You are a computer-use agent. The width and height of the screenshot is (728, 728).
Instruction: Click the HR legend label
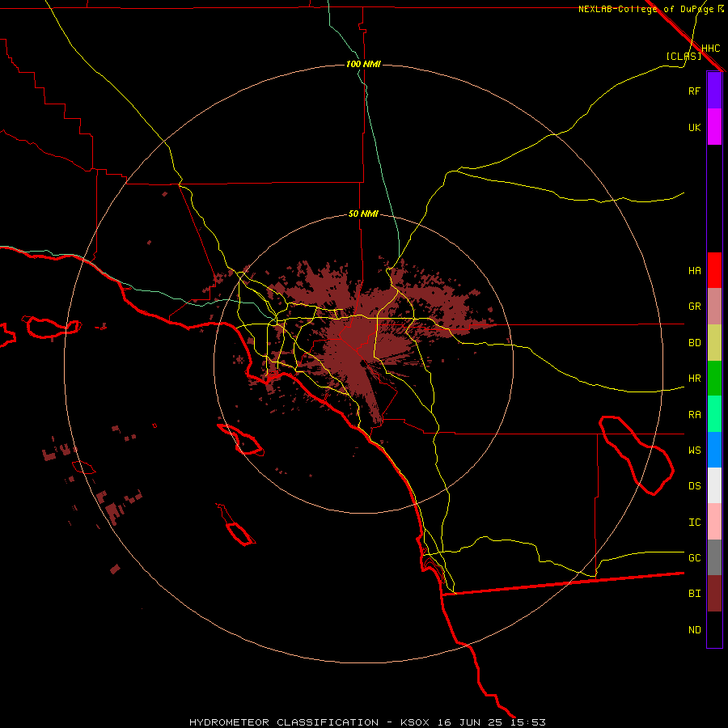694,379
